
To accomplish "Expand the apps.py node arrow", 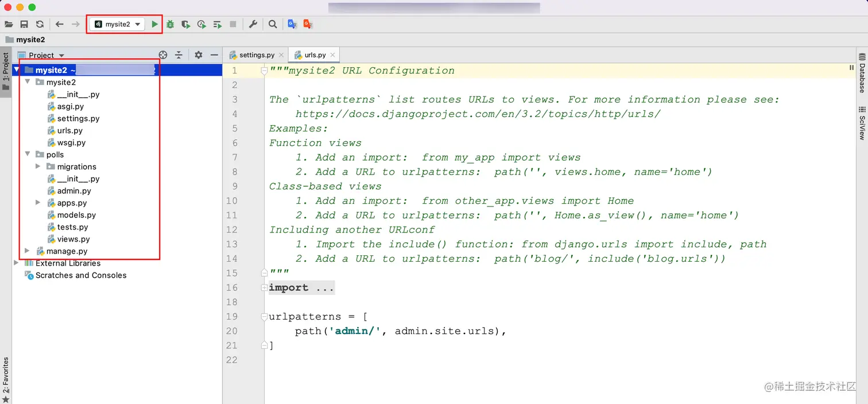I will click(x=38, y=203).
